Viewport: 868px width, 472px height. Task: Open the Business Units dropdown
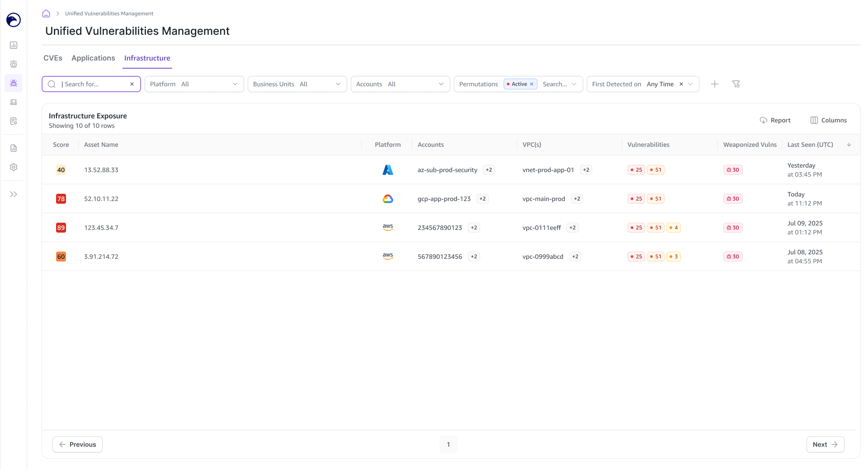point(297,84)
